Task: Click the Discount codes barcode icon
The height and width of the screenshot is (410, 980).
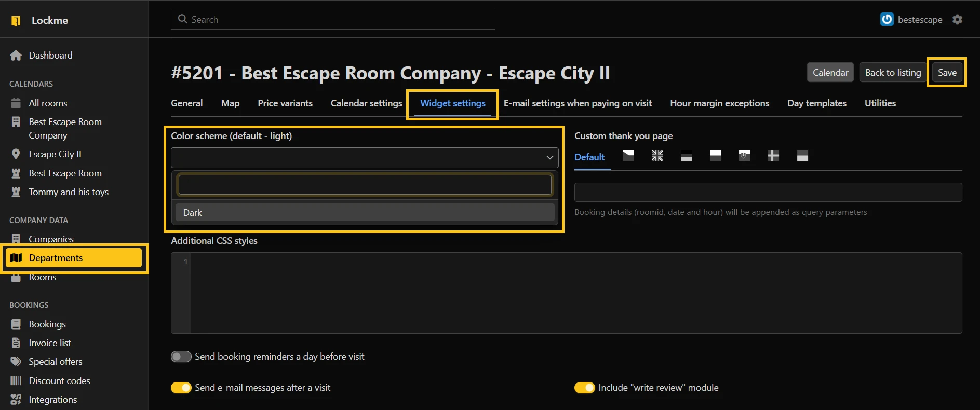Action: (16, 381)
